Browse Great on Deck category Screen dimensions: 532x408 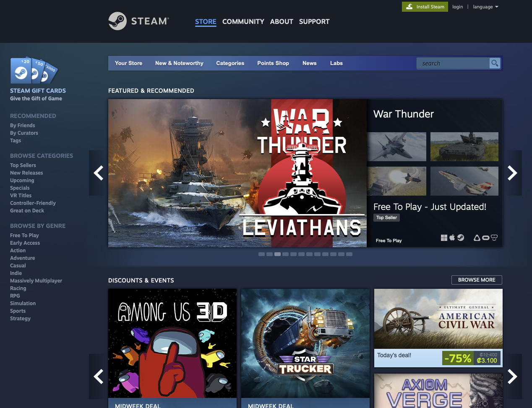27,211
